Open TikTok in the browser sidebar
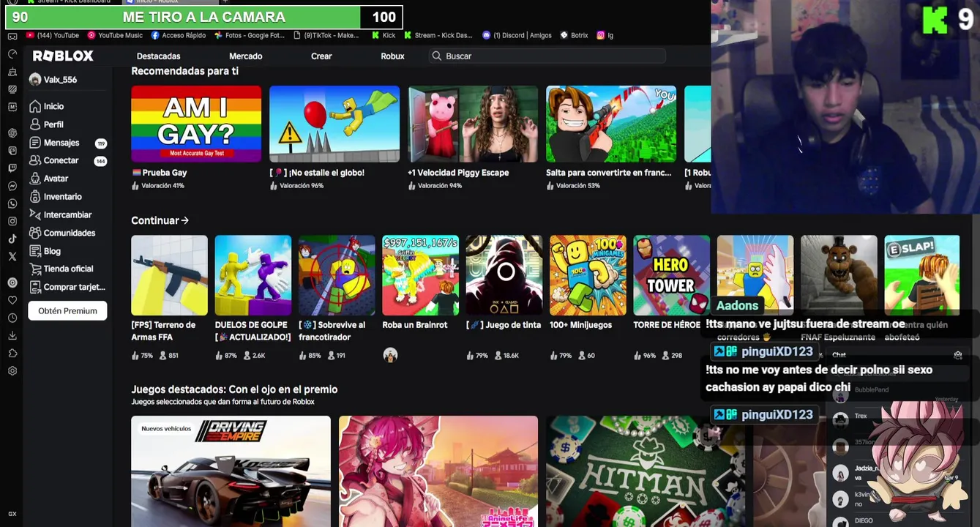The height and width of the screenshot is (527, 980). [x=12, y=239]
